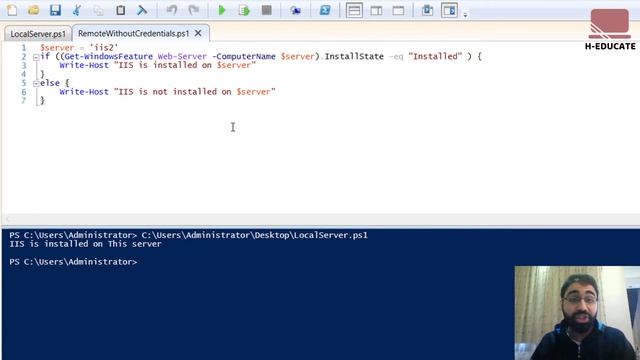Click the Paste clipboard icon
The height and width of the screenshot is (360, 640).
pos(120,10)
